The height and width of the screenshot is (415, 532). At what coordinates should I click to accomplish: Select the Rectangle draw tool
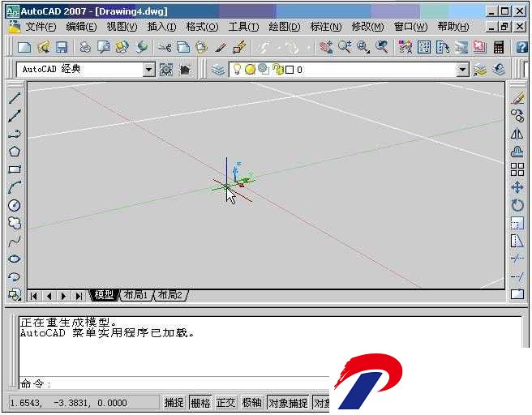pos(15,169)
